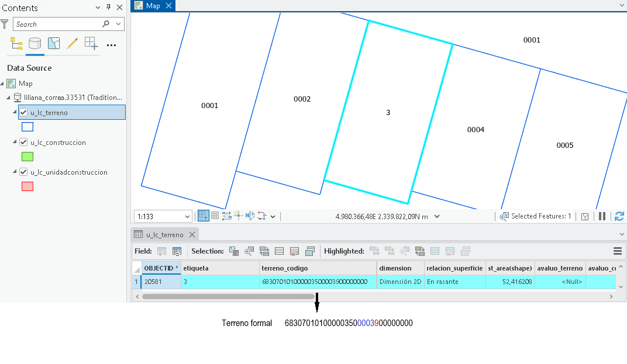Viewport: 627px width, 364px height.
Task: Switch to List By Data Source view
Action: tap(35, 43)
